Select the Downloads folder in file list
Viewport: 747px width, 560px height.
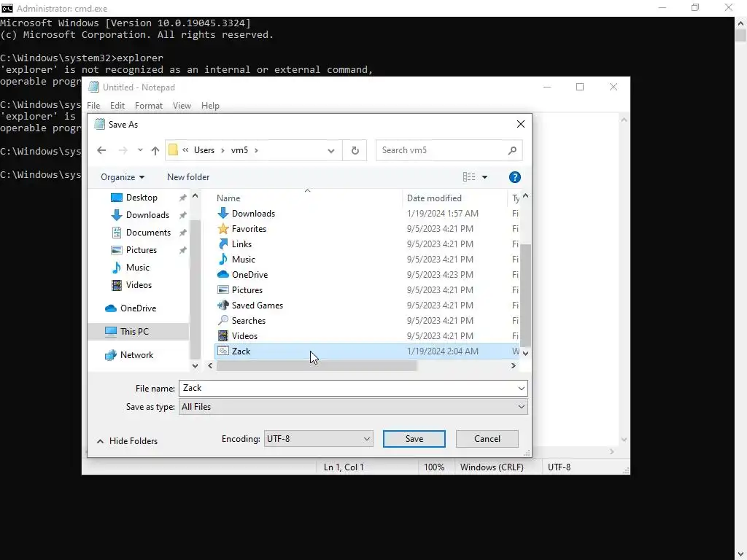point(253,214)
